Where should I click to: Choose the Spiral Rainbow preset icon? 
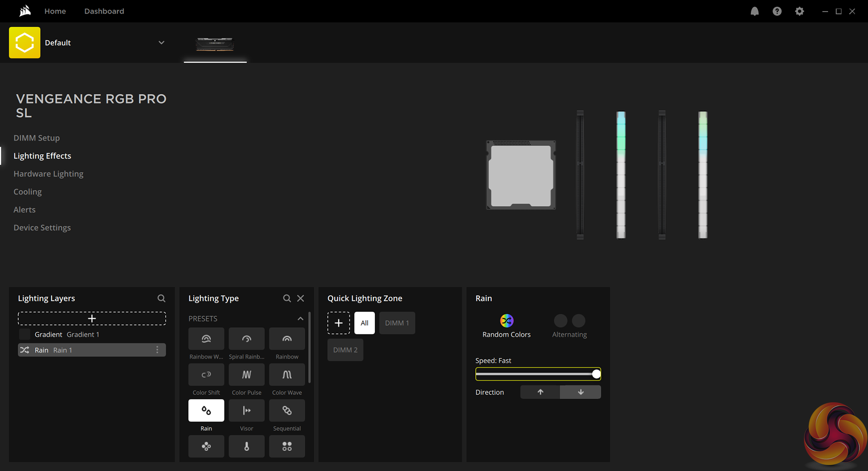[246, 339]
